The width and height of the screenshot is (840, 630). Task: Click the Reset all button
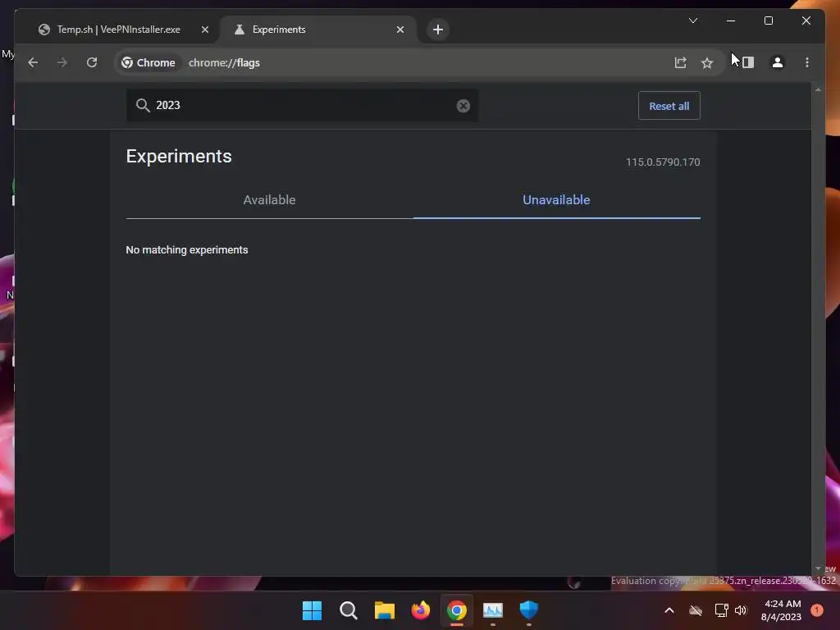pyautogui.click(x=669, y=106)
